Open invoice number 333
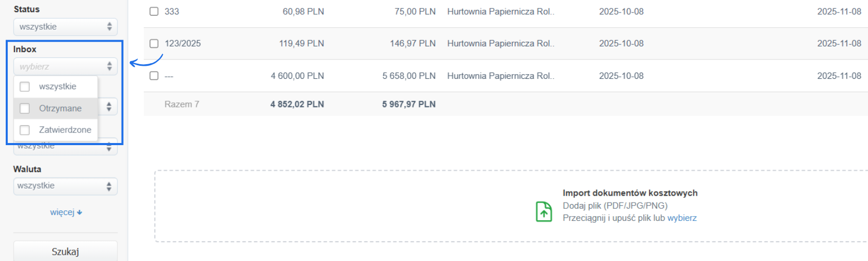 click(172, 11)
